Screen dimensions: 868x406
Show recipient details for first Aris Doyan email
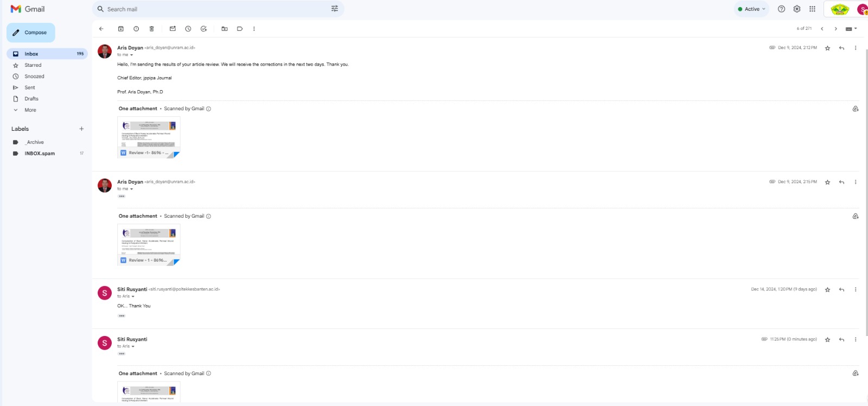(x=131, y=55)
